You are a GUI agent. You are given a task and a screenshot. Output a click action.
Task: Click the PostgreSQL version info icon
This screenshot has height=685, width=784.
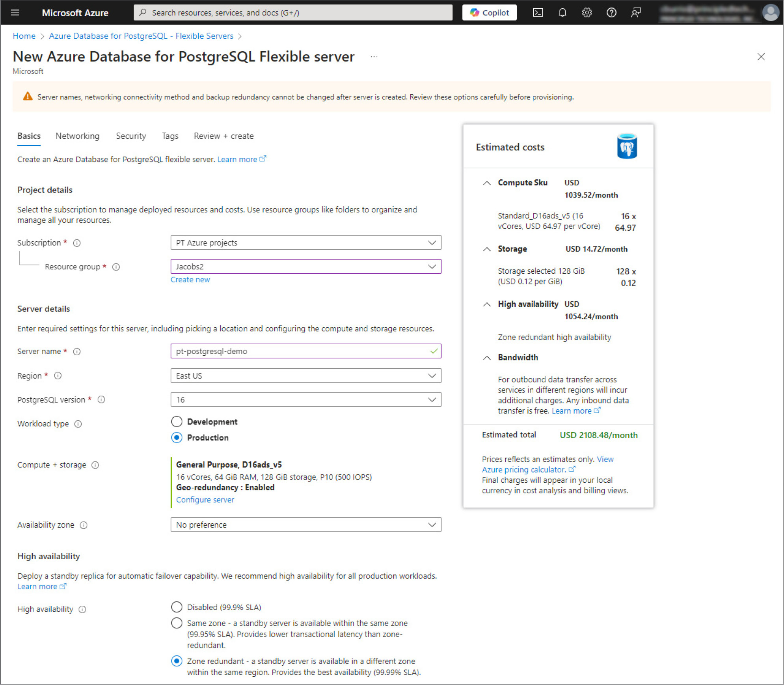pos(101,400)
